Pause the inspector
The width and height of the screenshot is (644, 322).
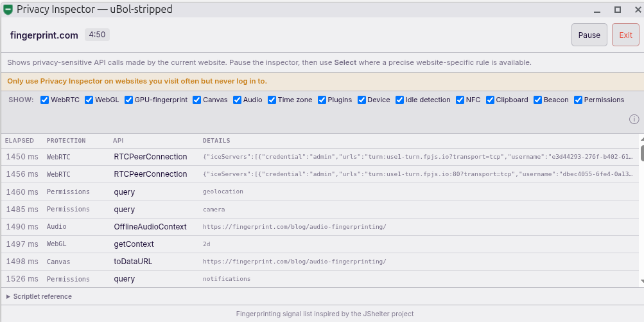coord(589,35)
